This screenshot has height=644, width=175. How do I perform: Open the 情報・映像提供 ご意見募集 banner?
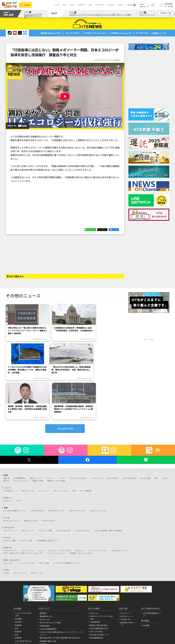pos(149,114)
